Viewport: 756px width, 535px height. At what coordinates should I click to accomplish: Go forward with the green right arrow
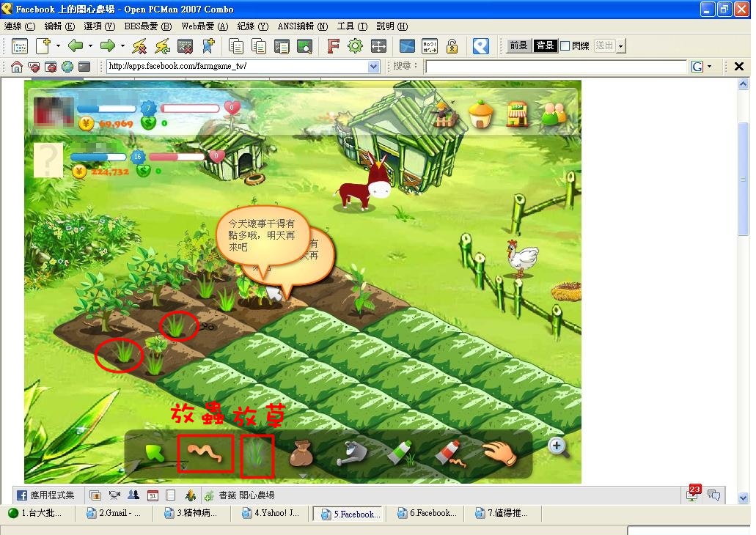(108, 46)
